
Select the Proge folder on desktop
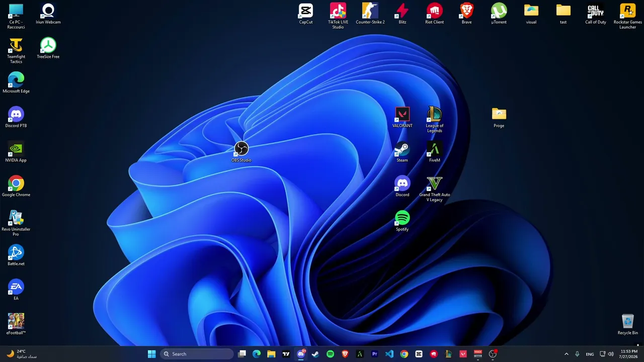pyautogui.click(x=499, y=117)
